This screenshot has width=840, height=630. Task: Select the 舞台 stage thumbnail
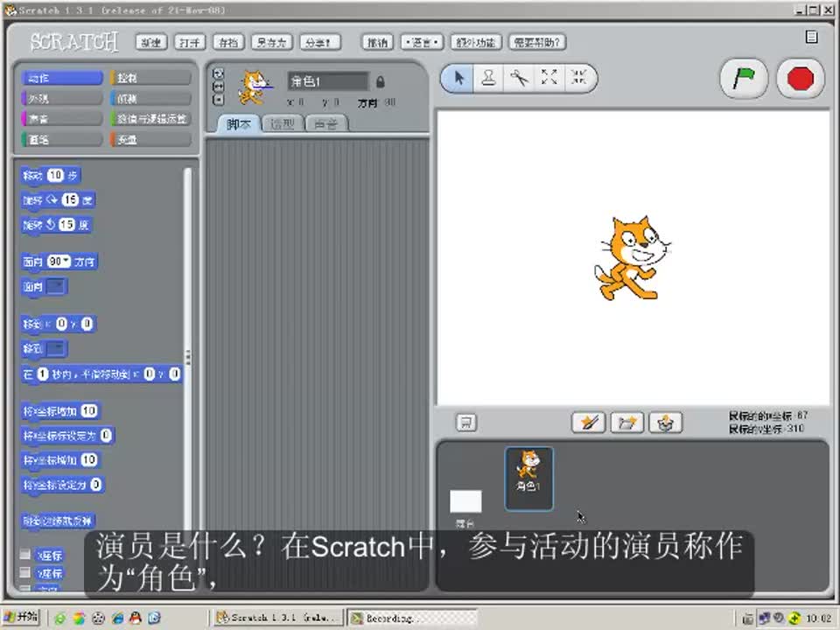465,504
